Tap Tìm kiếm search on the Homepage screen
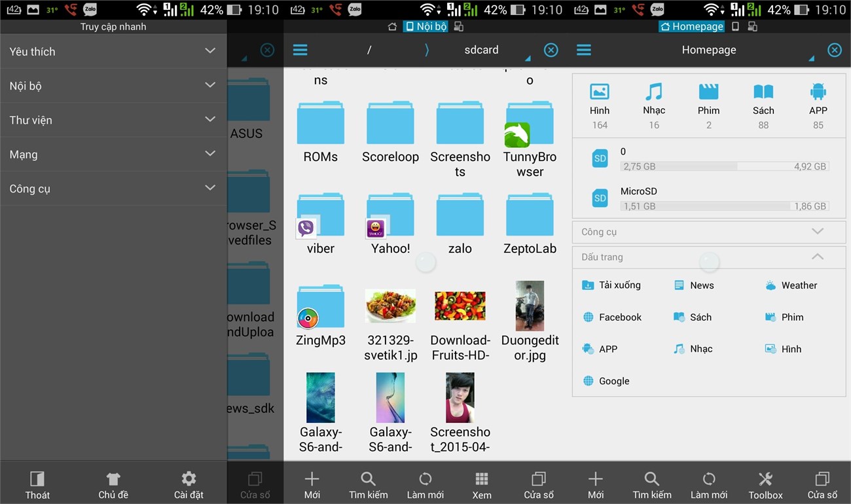This screenshot has height=504, width=851. click(x=652, y=486)
